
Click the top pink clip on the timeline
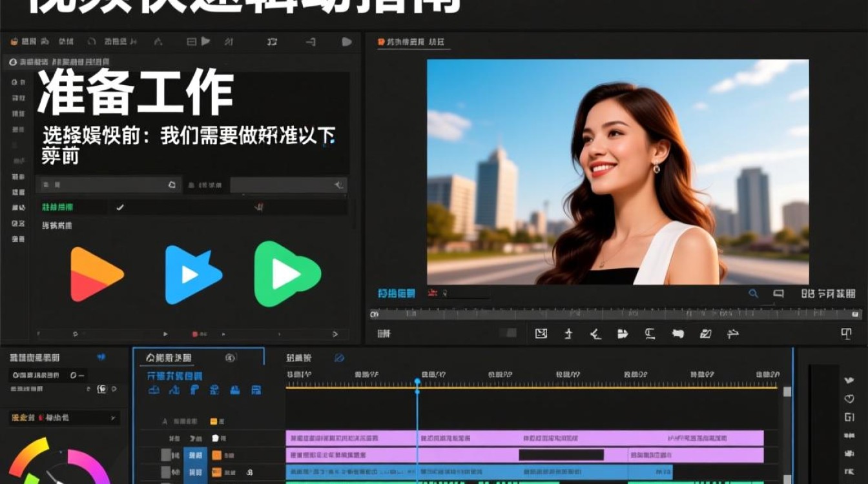click(x=524, y=438)
